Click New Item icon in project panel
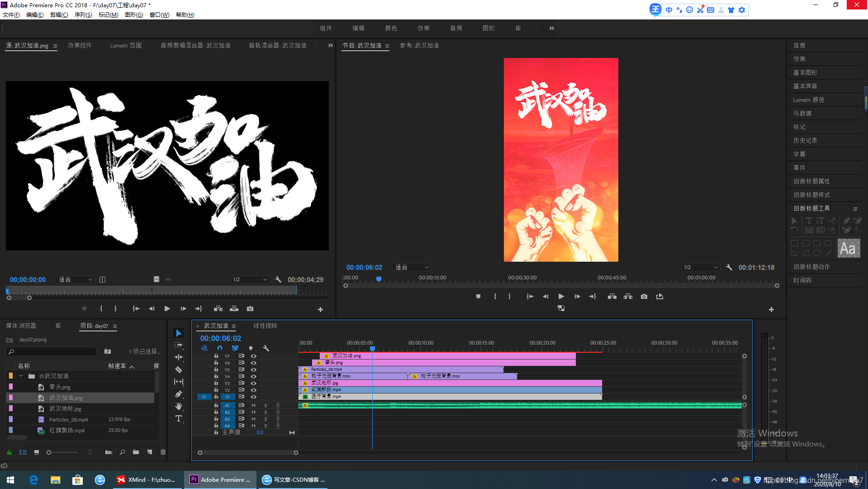 coord(150,452)
